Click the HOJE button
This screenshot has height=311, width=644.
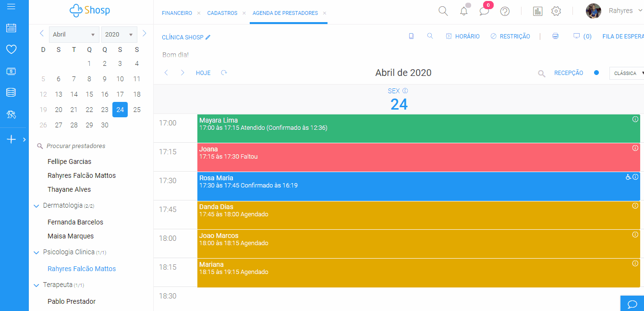[x=203, y=73]
